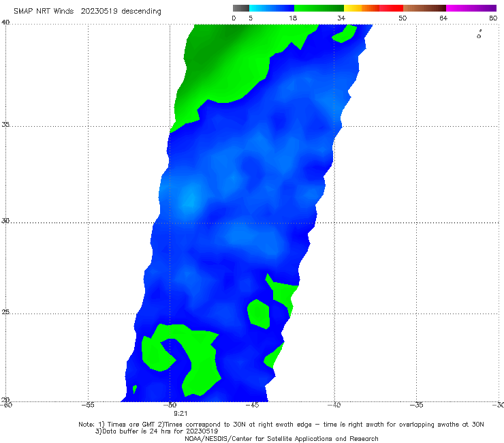Click the latitude label '35'

(x=5, y=124)
